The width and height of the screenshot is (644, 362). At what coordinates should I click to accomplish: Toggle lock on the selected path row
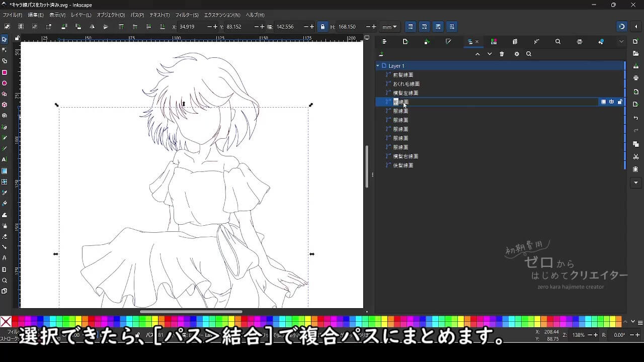pos(620,102)
